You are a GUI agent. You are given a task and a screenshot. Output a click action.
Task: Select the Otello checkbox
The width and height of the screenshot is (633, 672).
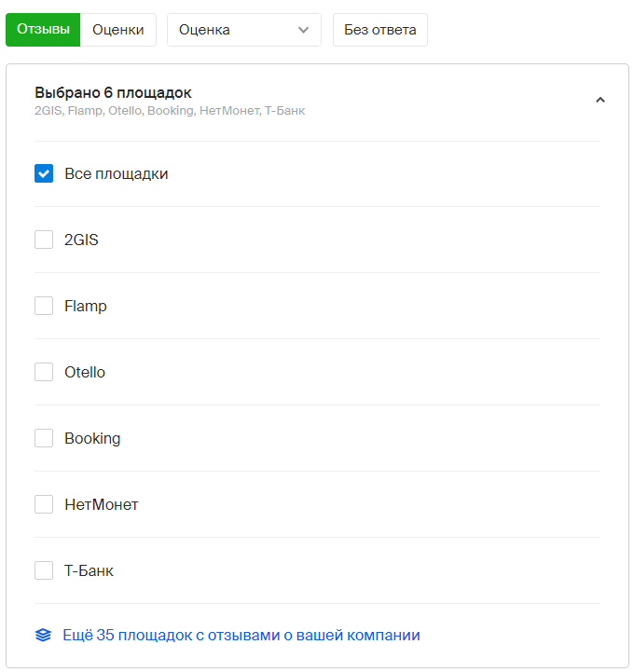click(44, 372)
